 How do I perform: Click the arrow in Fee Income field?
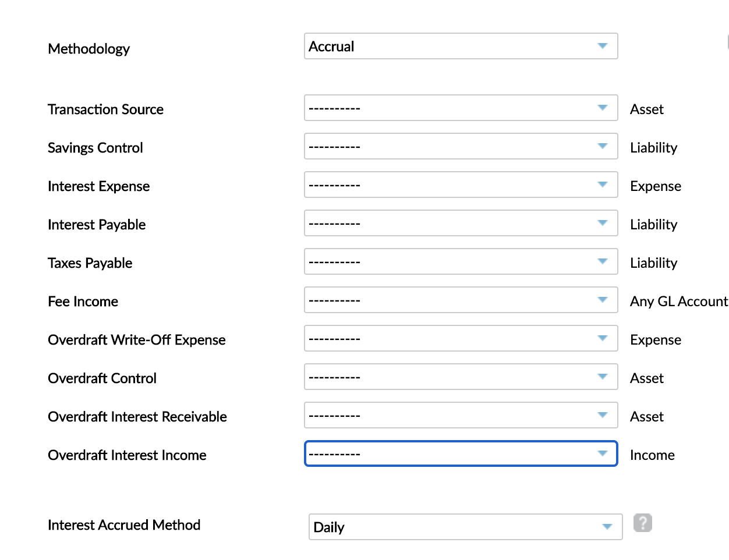click(x=603, y=300)
